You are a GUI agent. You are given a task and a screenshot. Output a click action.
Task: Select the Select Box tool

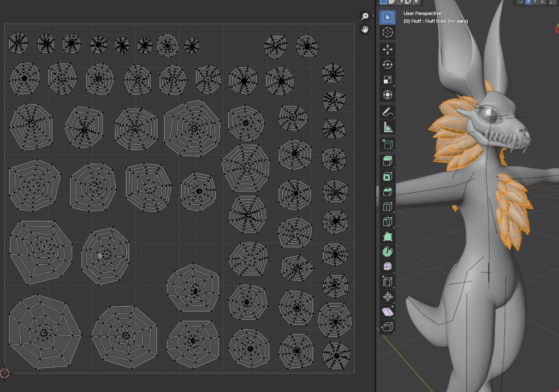(x=388, y=17)
